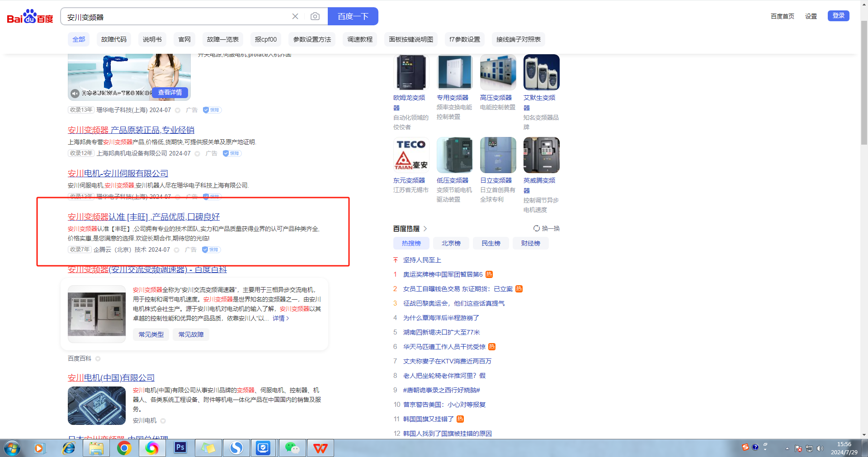Image resolution: width=868 pixels, height=457 pixels.
Task: Open dropdown next to 企腾云(北京)技术
Action: pyautogui.click(x=176, y=250)
